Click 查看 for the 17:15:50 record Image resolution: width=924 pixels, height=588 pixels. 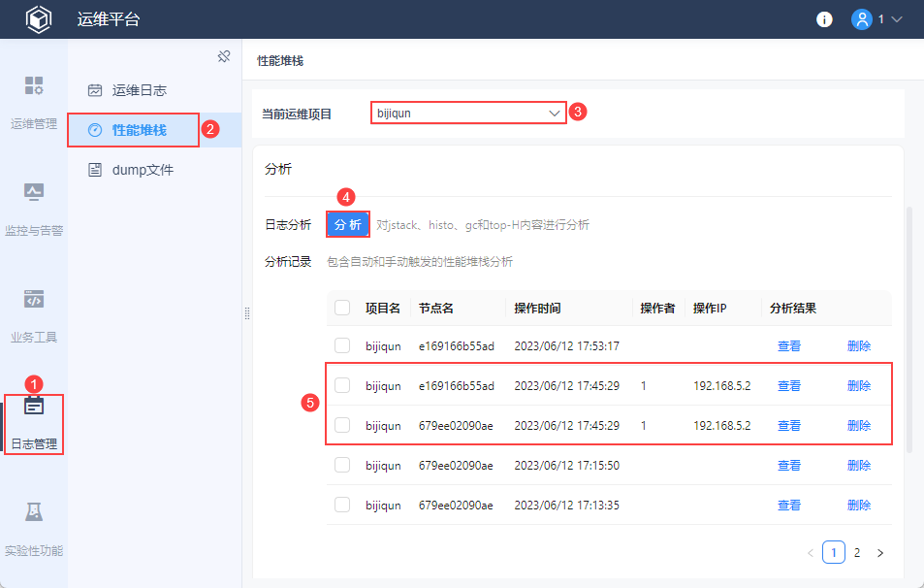[789, 466]
